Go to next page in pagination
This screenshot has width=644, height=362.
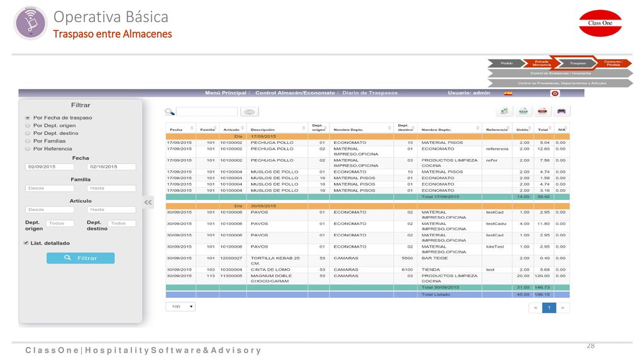click(563, 308)
